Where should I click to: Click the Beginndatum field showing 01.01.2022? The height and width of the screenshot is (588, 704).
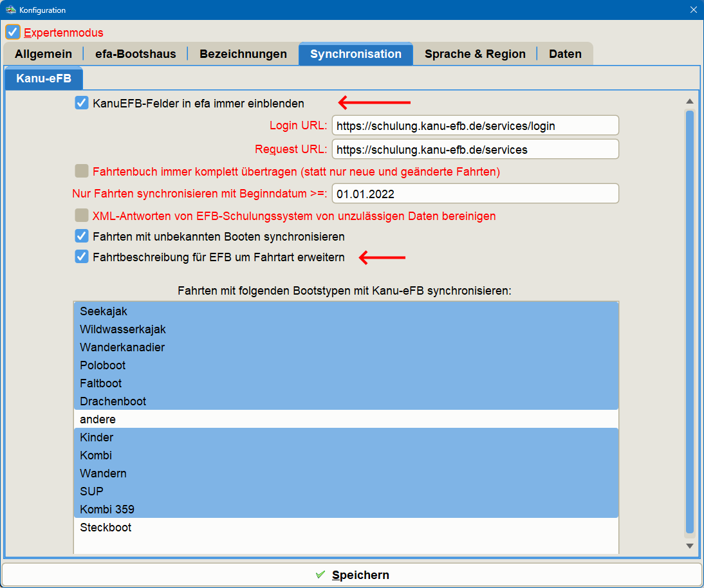(x=475, y=194)
